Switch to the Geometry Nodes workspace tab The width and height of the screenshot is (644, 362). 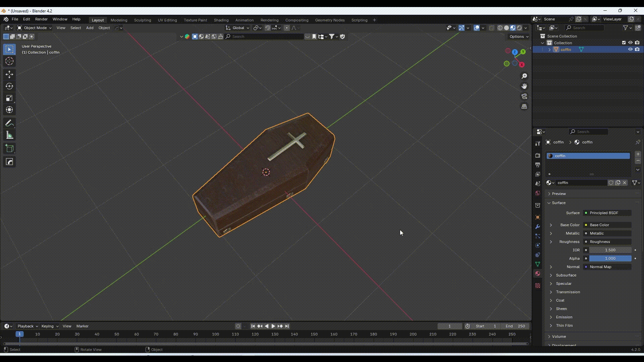tap(330, 20)
